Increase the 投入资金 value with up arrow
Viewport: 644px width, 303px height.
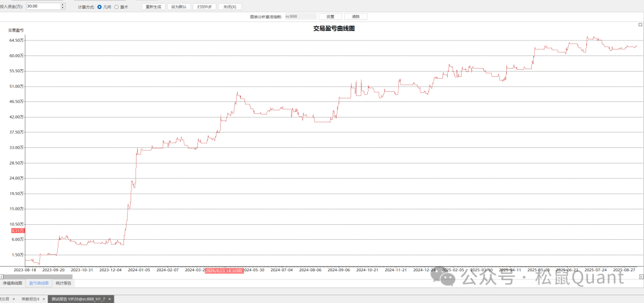coord(63,5)
